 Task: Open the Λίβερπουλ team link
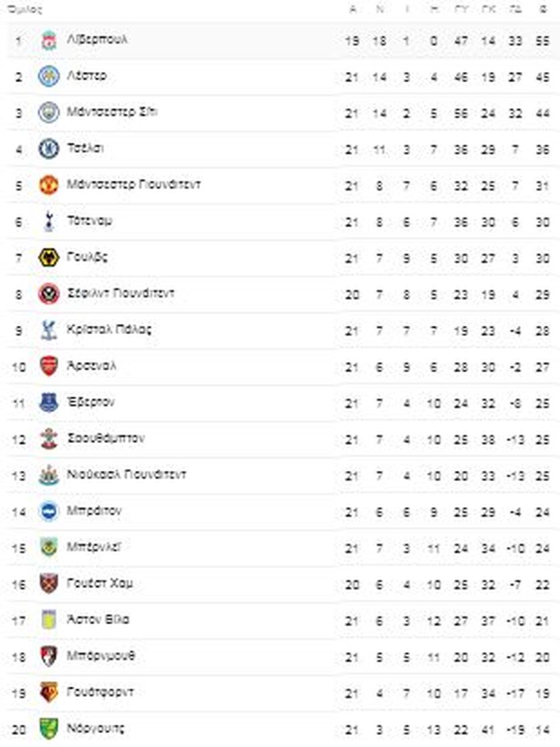97,39
